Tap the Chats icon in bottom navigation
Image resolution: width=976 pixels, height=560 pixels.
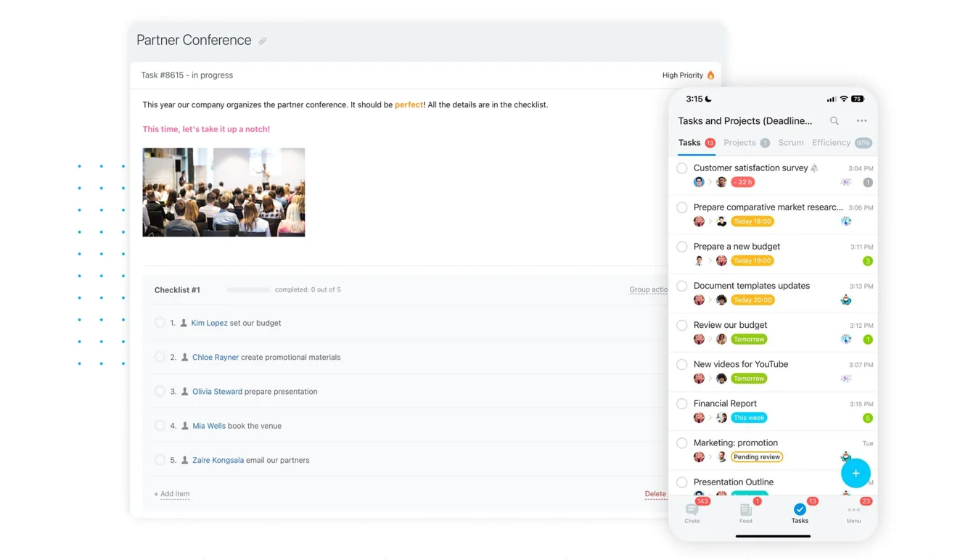pos(692,511)
